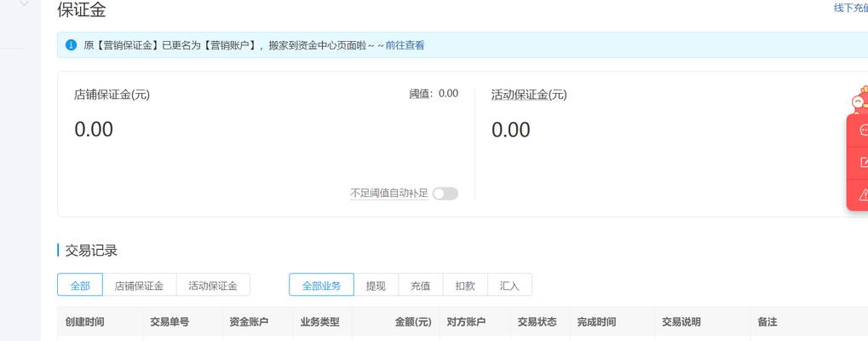Open the chat icon in red sidebar
The image size is (868, 341).
coord(863,130)
